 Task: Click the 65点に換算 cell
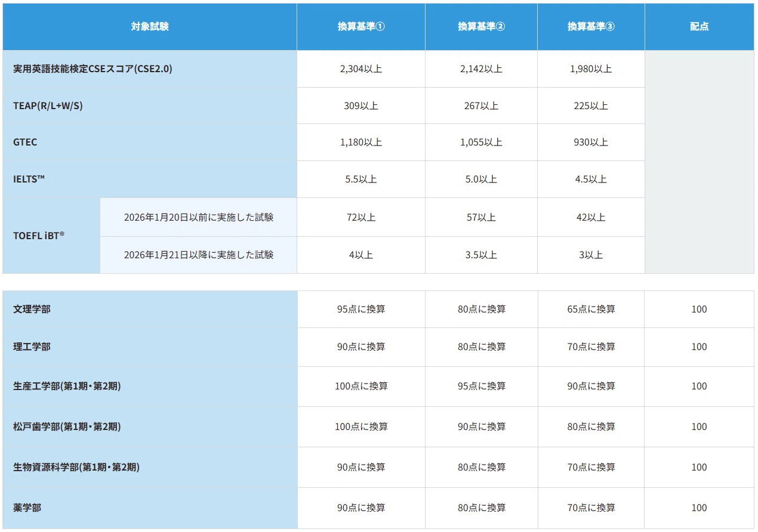tap(591, 309)
